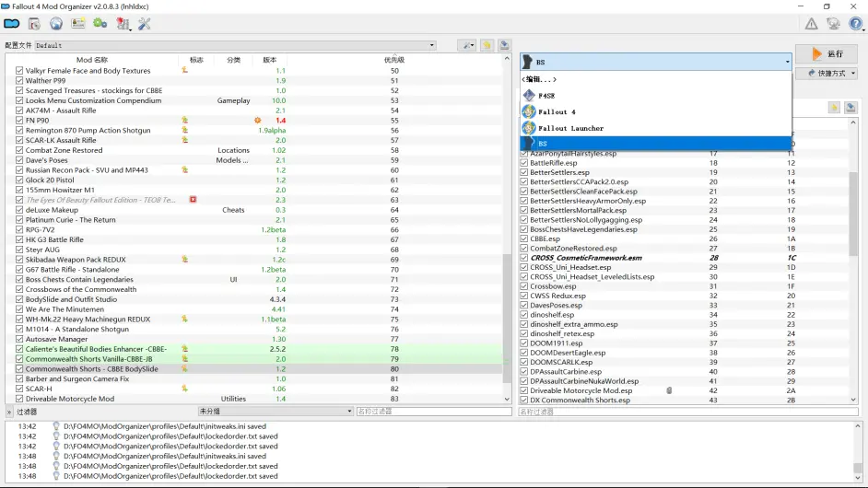Image resolution: width=868 pixels, height=488 pixels.
Task: Expand the filters panel chevron
Action: click(x=9, y=412)
